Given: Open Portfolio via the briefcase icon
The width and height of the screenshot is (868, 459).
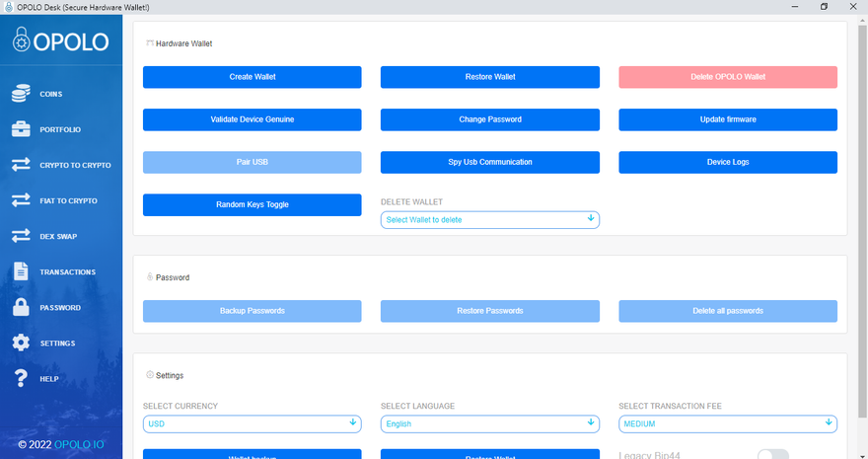Looking at the screenshot, I should [x=21, y=129].
